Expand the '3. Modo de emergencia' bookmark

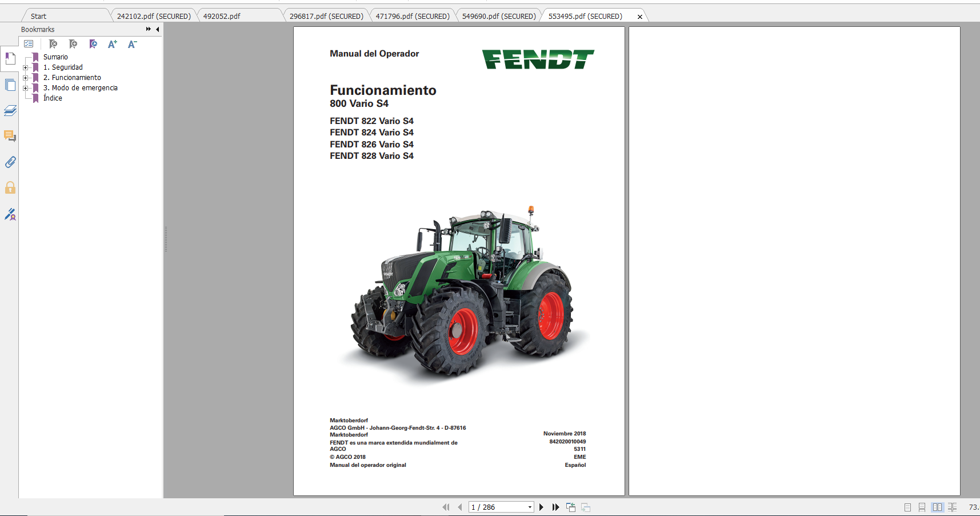pyautogui.click(x=25, y=88)
